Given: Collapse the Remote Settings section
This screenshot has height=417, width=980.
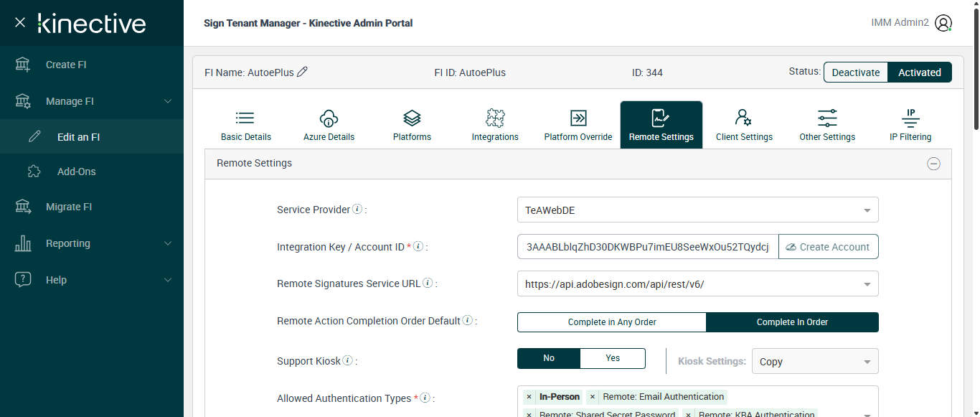Looking at the screenshot, I should coord(933,164).
